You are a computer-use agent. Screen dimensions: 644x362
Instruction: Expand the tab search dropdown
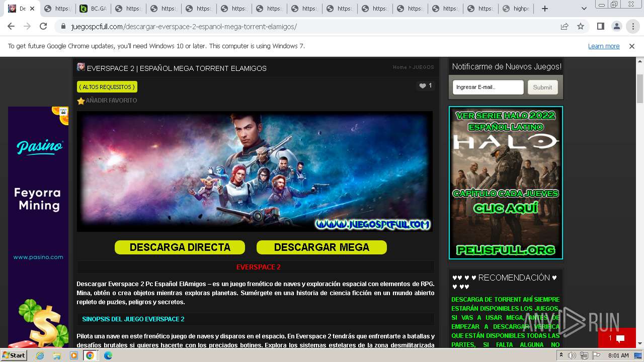pos(584,9)
